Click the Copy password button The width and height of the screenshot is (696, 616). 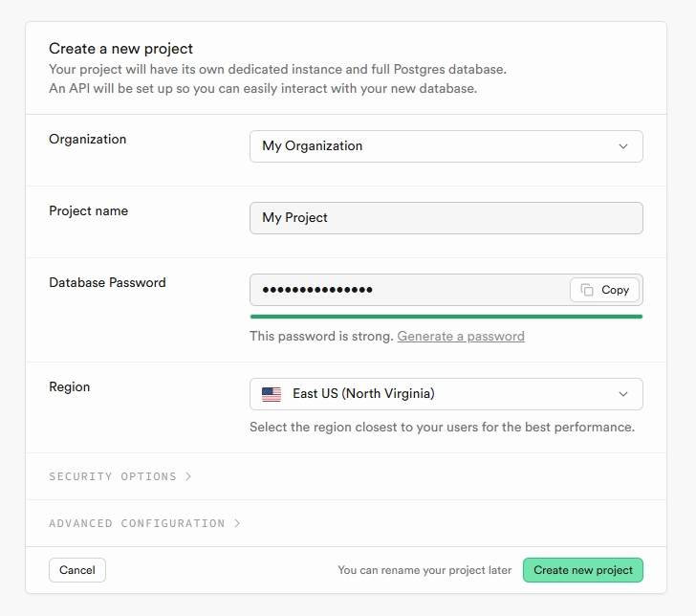point(604,290)
